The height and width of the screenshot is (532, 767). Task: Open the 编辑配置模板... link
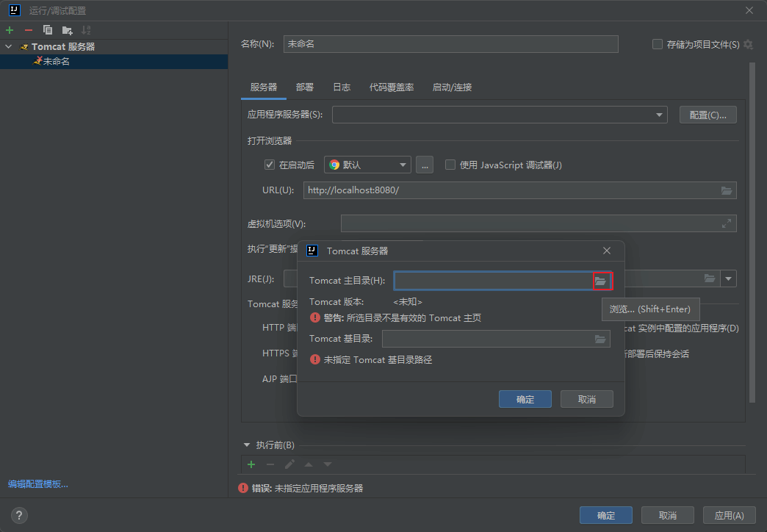click(x=37, y=484)
